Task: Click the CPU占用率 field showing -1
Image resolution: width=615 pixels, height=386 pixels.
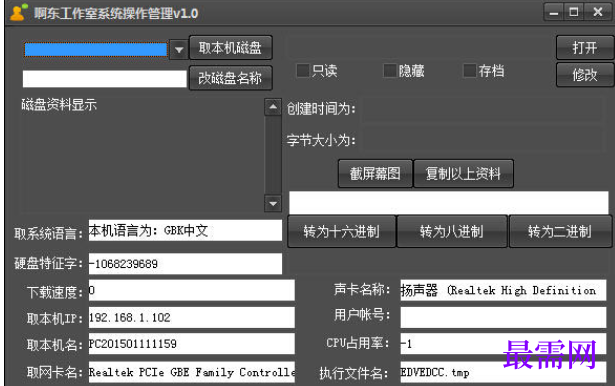Action: coord(503,344)
